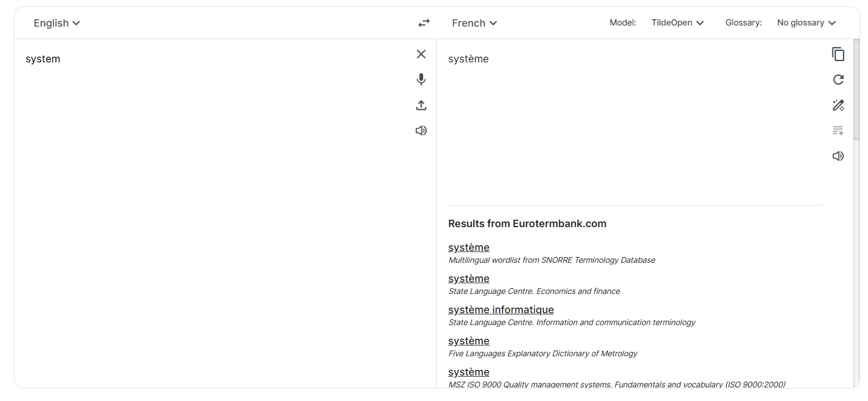Image resolution: width=868 pixels, height=401 pixels.
Task: Open the French target language dropdown
Action: coord(474,23)
